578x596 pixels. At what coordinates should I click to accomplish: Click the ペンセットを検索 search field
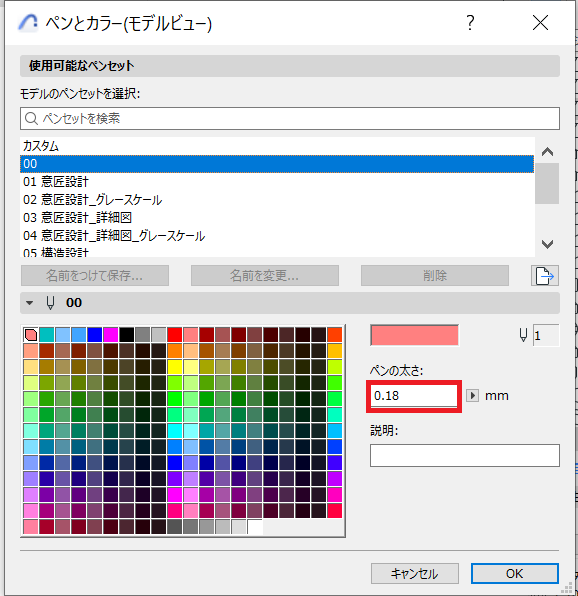click(x=290, y=119)
